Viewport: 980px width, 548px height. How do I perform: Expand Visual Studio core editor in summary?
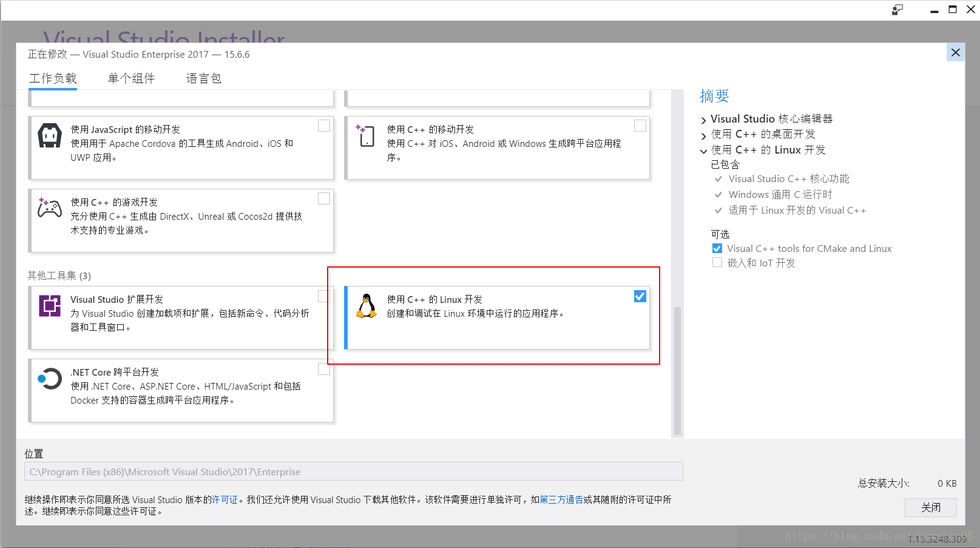[703, 120]
